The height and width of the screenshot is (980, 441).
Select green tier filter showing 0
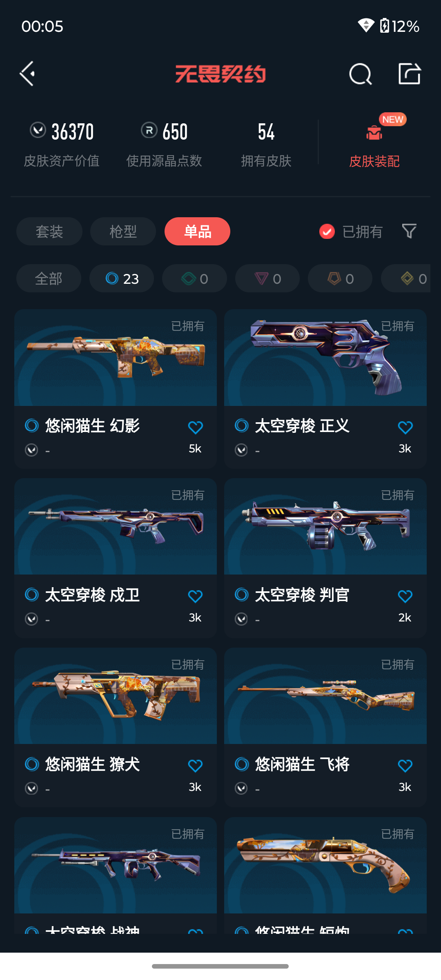click(x=194, y=278)
